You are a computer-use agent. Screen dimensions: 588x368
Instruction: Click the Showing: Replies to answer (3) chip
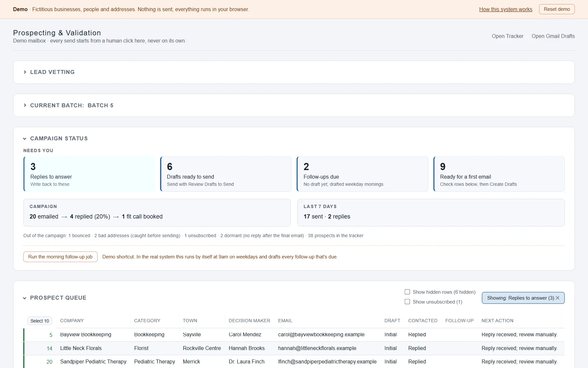click(523, 298)
